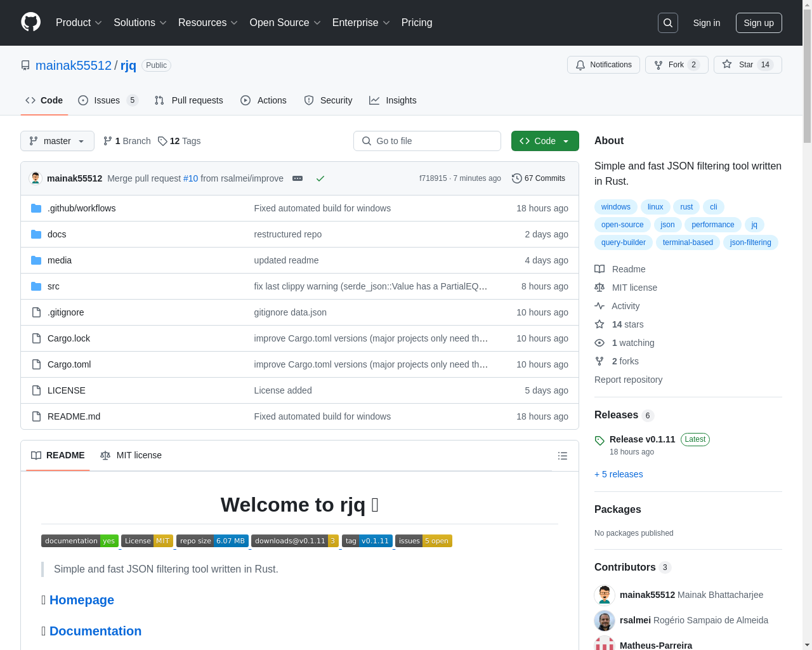
Task: Click the fork icon next to 2 forks
Action: [x=599, y=361]
